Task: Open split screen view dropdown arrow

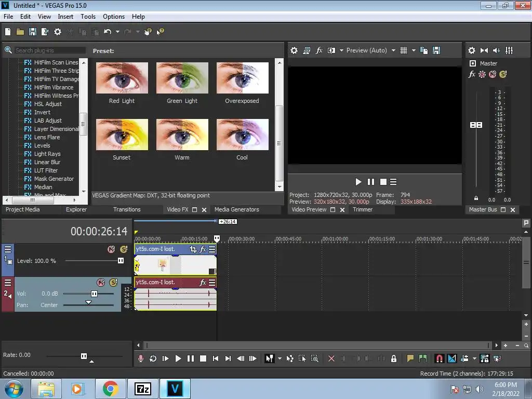Action: (341, 50)
